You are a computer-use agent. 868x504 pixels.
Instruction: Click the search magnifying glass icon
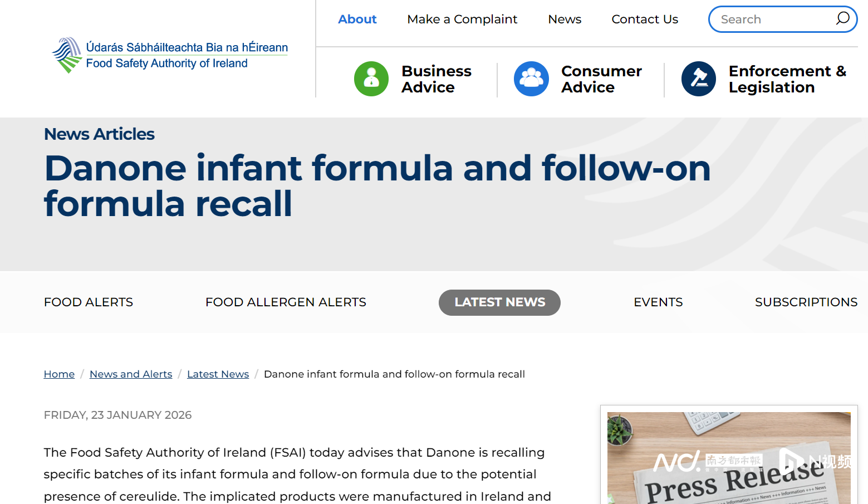[842, 18]
